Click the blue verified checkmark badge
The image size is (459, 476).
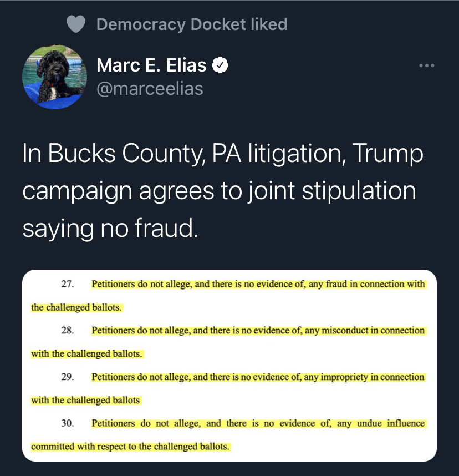(221, 66)
